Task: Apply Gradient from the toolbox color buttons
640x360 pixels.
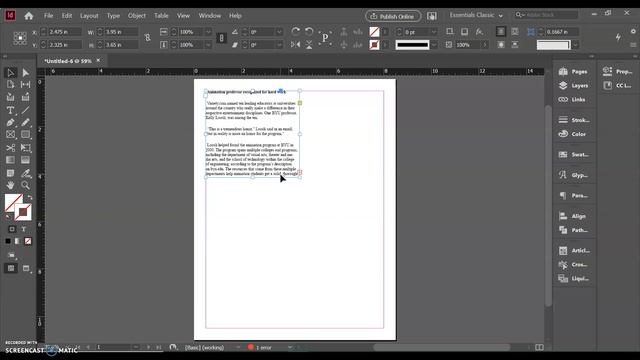Action: tap(18, 241)
